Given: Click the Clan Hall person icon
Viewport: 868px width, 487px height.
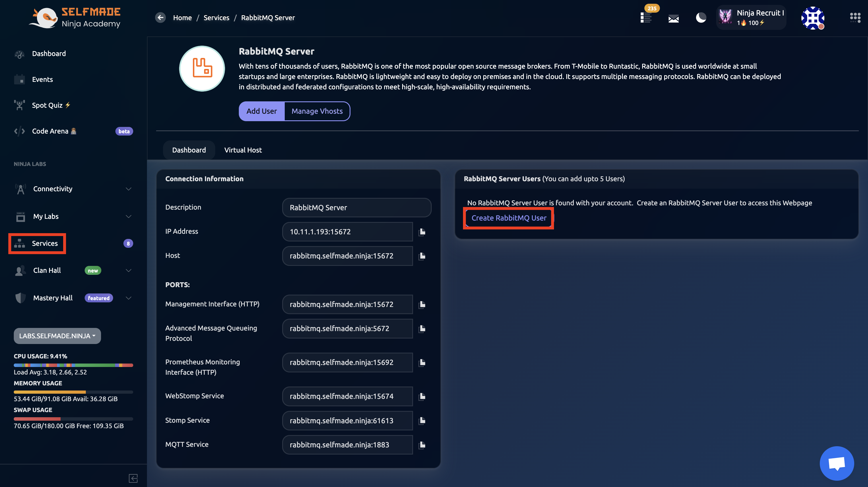Looking at the screenshot, I should [21, 270].
